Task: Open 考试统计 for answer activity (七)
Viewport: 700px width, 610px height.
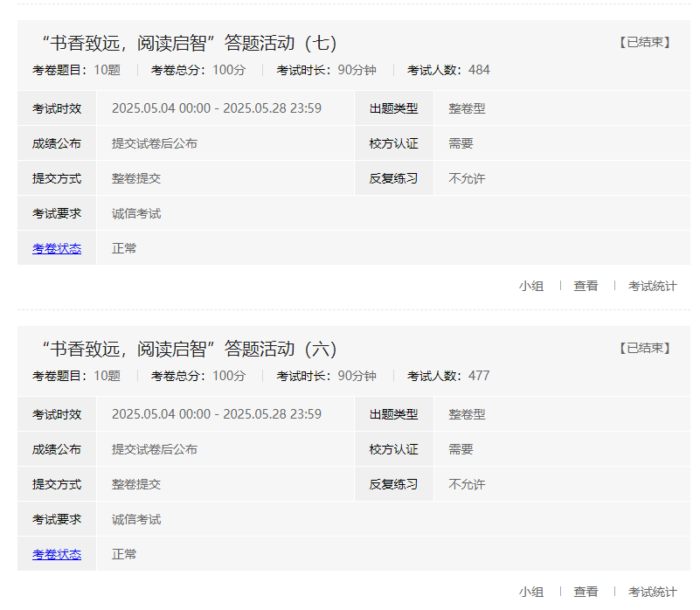Action: click(652, 286)
